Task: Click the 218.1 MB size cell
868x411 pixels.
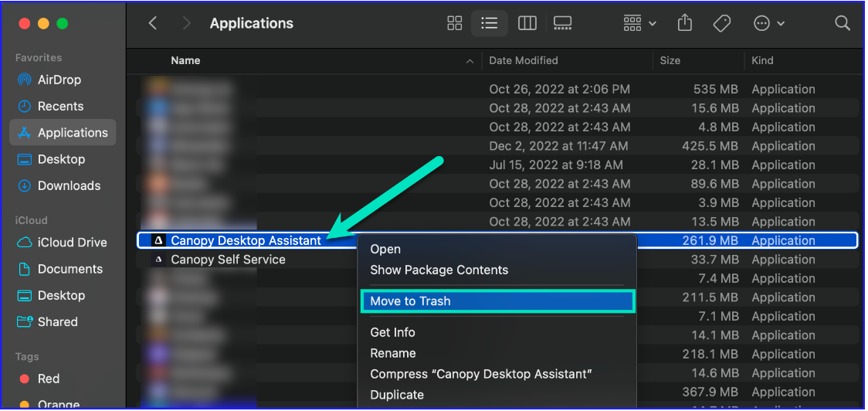Action: [x=711, y=354]
